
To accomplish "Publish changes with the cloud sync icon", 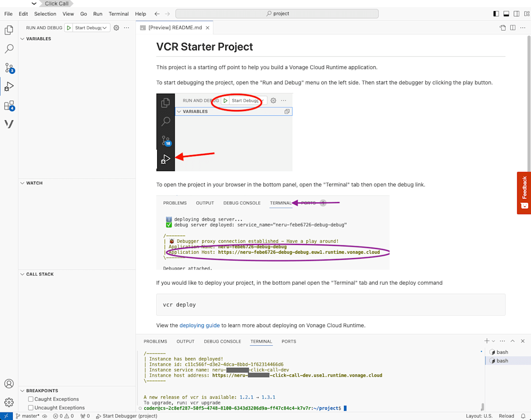I will click(x=45, y=416).
